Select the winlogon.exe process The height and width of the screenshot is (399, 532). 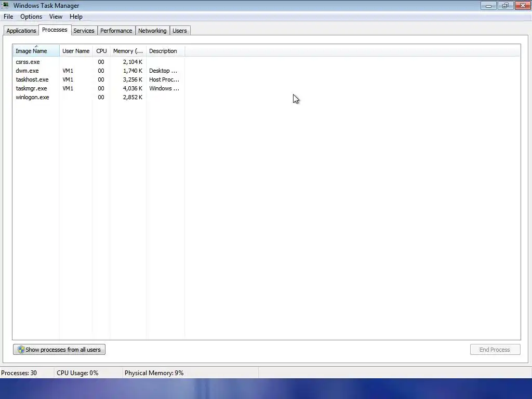(98, 97)
